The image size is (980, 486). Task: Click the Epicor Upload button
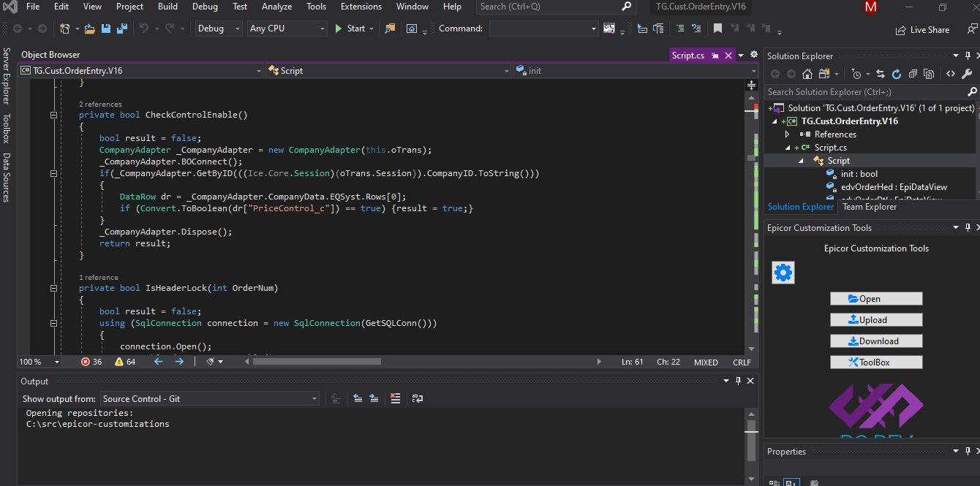coord(876,320)
